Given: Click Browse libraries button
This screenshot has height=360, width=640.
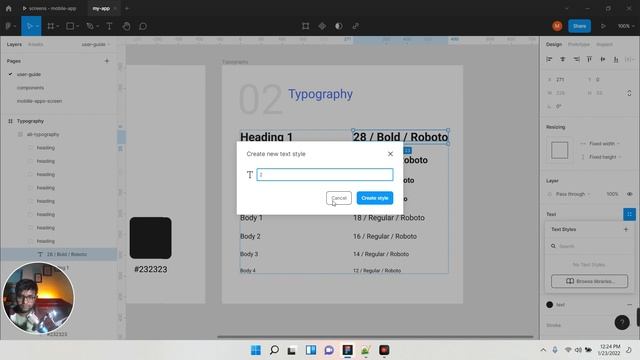Looking at the screenshot, I should pyautogui.click(x=589, y=281).
